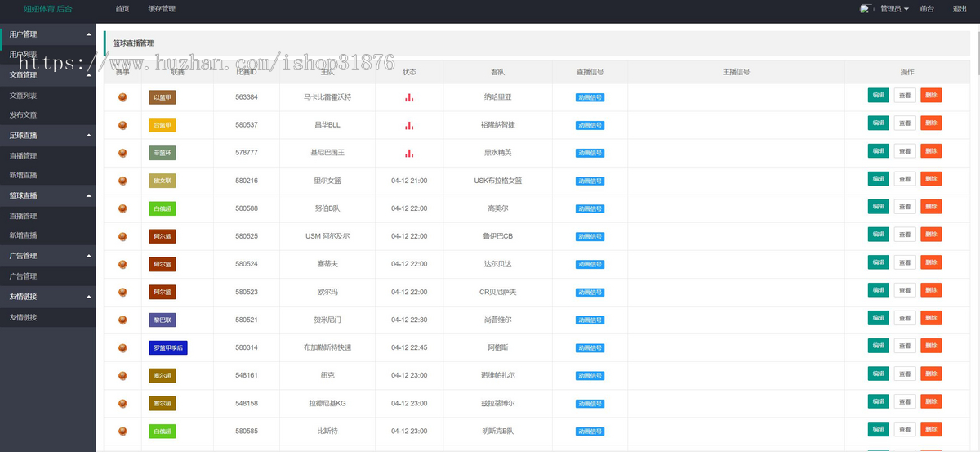Image resolution: width=980 pixels, height=452 pixels.
Task: Click basketball icon in row 548158
Action: point(122,403)
